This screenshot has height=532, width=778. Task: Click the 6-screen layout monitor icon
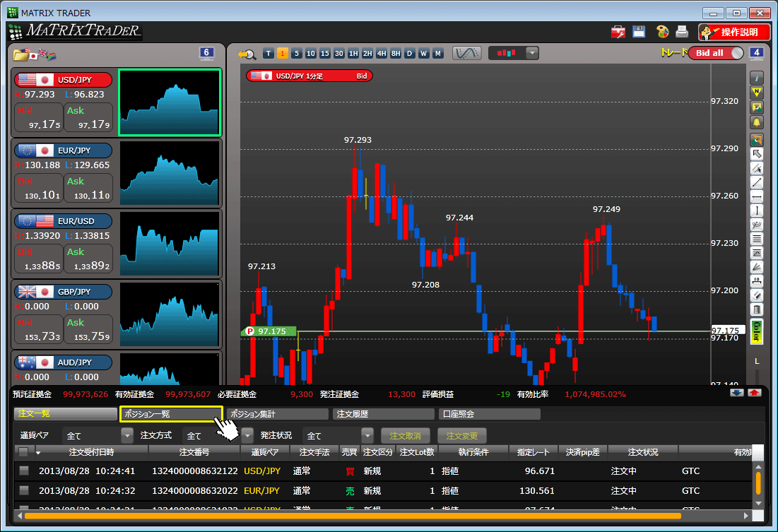click(x=206, y=52)
